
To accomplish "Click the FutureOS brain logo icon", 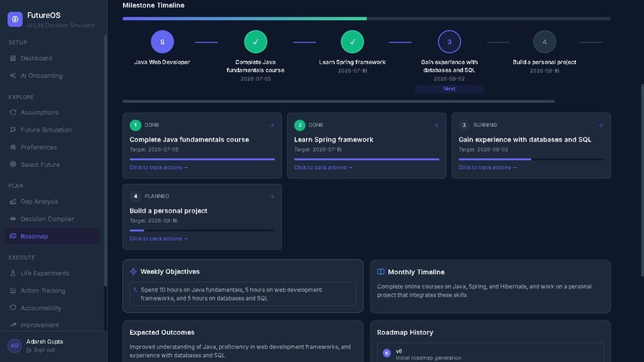I will coord(15,19).
